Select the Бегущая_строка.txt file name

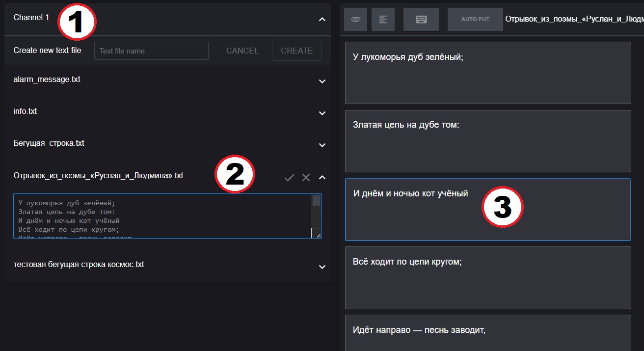pyautogui.click(x=49, y=143)
